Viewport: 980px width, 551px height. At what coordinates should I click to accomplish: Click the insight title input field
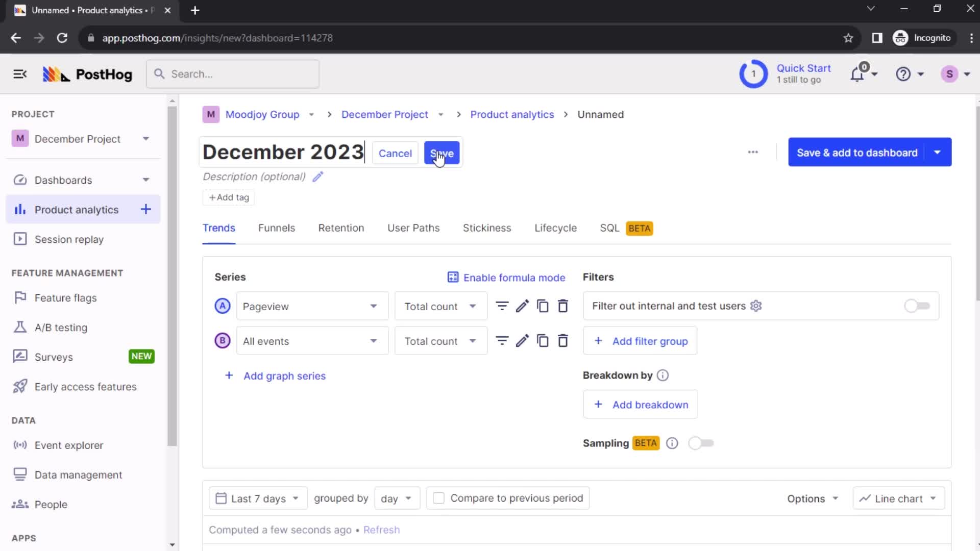(282, 152)
